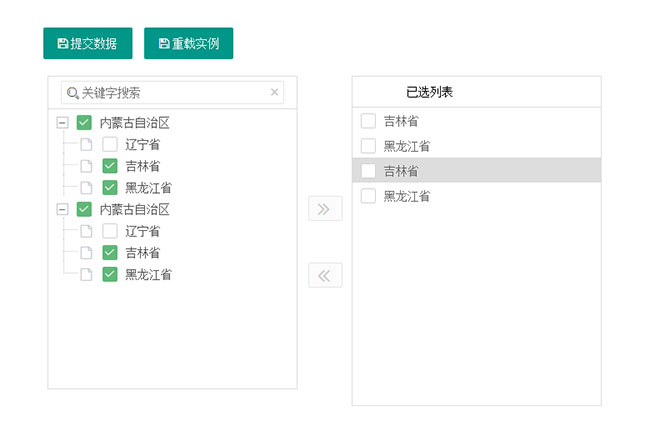Check the second 辽宁省 checkbox in the tree
The height and width of the screenshot is (446, 650).
point(110,231)
